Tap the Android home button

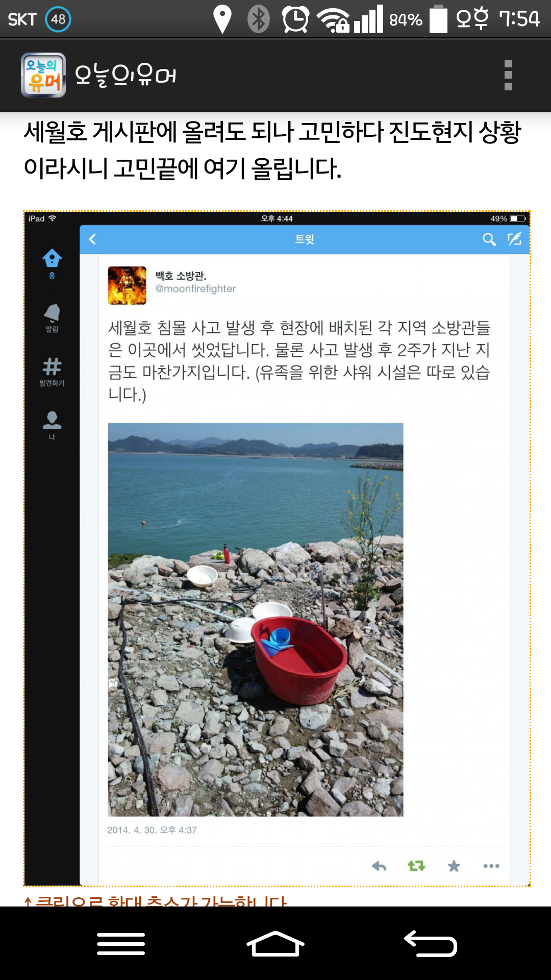275,943
